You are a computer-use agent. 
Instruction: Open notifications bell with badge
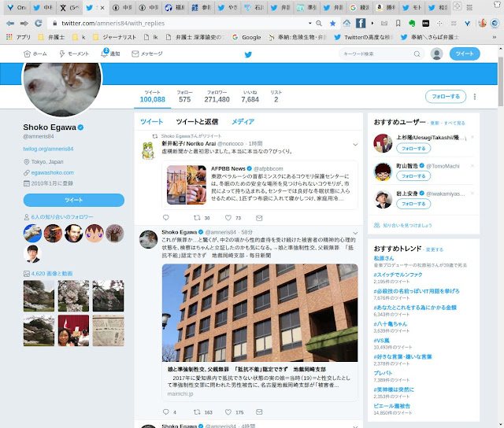pyautogui.click(x=105, y=53)
